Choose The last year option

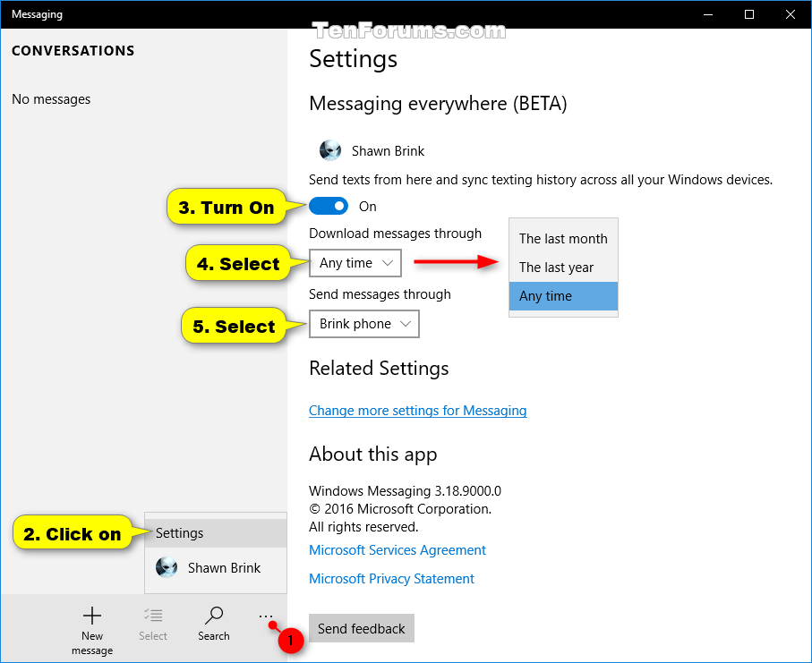tap(563, 268)
